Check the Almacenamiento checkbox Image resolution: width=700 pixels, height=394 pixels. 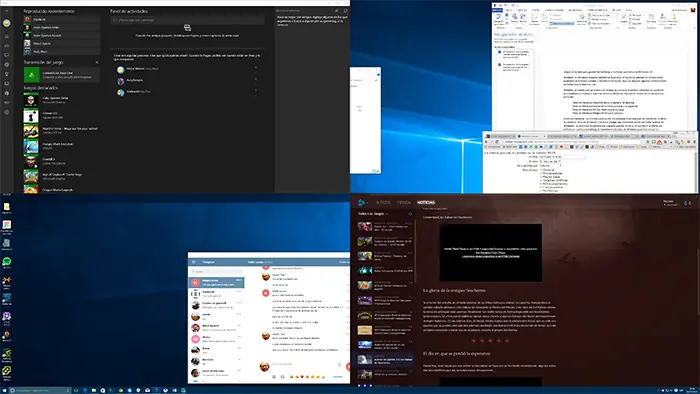coord(541,184)
